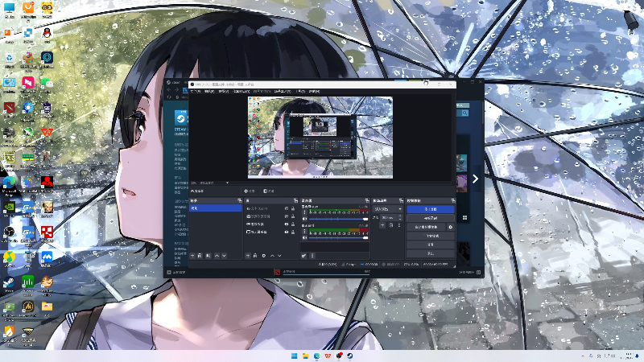Screen dimensions: 644x362
Task: Open three-dot menu in Scene Transitions dock
Action: pyautogui.click(x=398, y=225)
